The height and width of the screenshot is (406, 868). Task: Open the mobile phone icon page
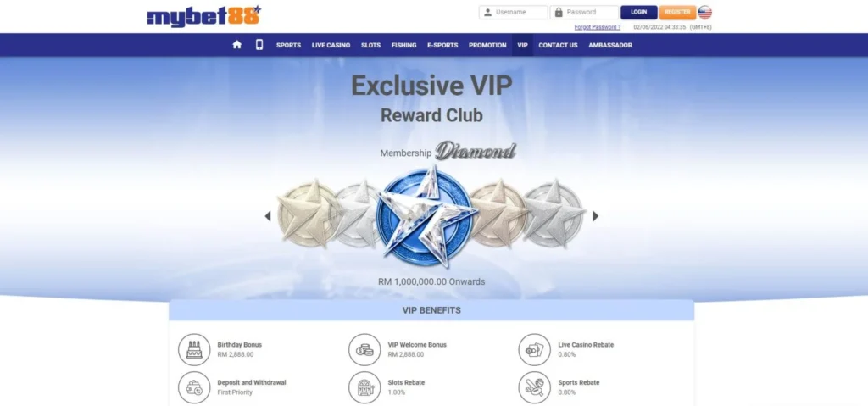click(x=259, y=45)
